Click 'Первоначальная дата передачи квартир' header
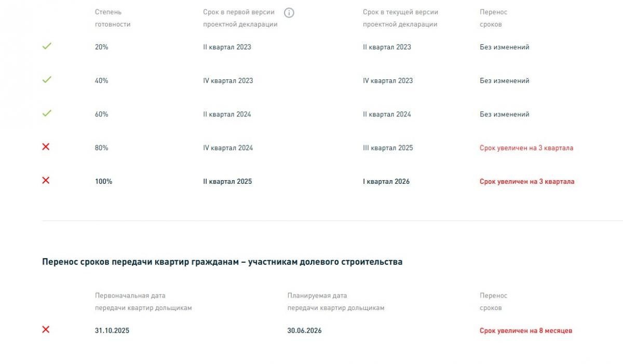 (x=143, y=302)
